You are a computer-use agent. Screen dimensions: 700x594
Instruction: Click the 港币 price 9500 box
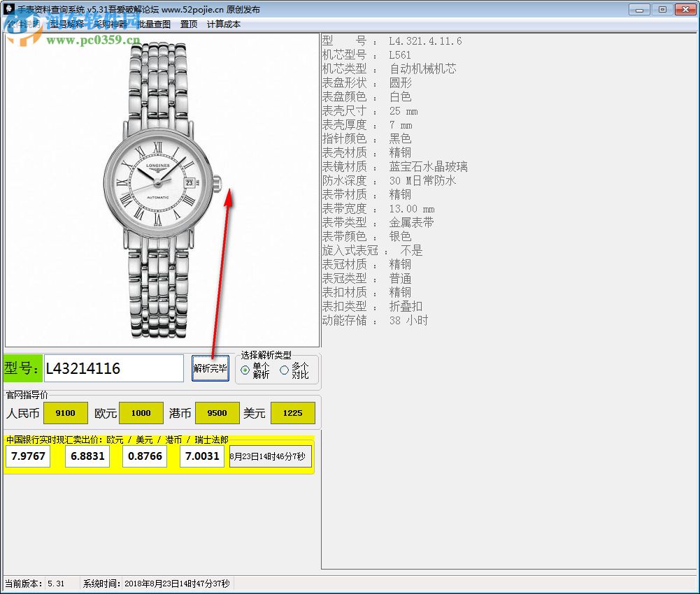(217, 413)
